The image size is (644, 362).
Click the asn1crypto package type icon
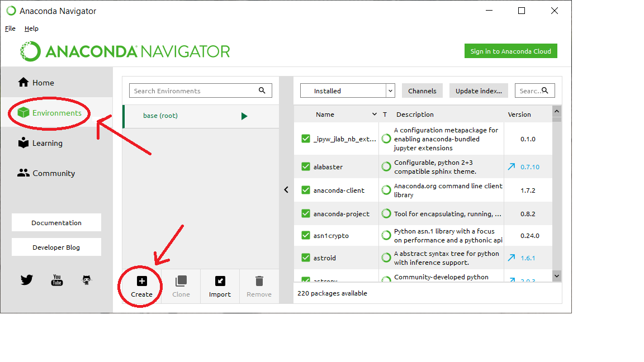[x=386, y=236]
